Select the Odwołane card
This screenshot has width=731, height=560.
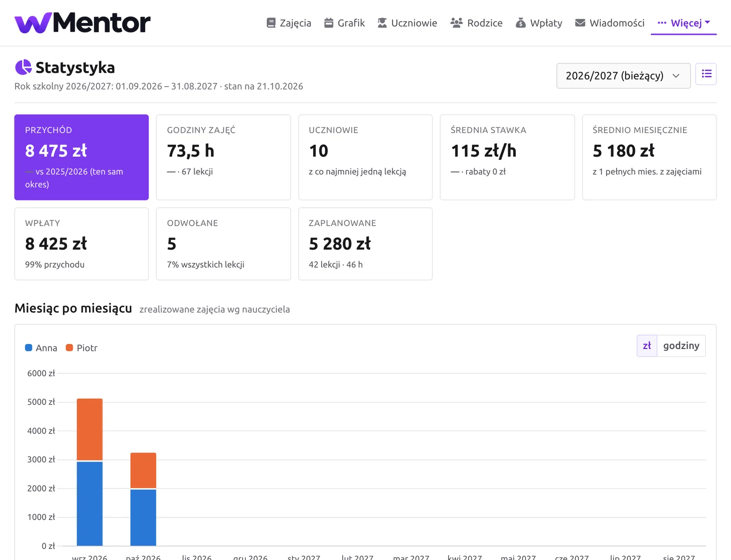223,244
